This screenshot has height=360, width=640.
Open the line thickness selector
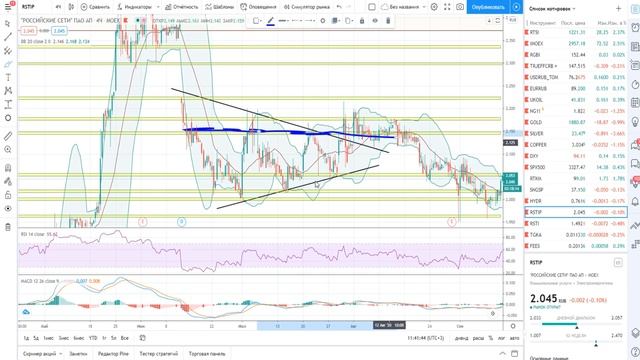pos(283,21)
